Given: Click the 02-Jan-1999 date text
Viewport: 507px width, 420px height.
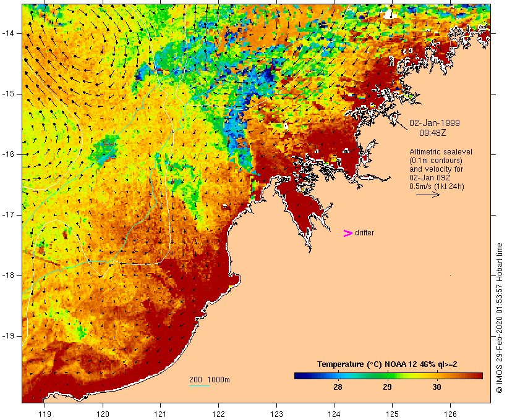Looking at the screenshot, I should pos(434,123).
